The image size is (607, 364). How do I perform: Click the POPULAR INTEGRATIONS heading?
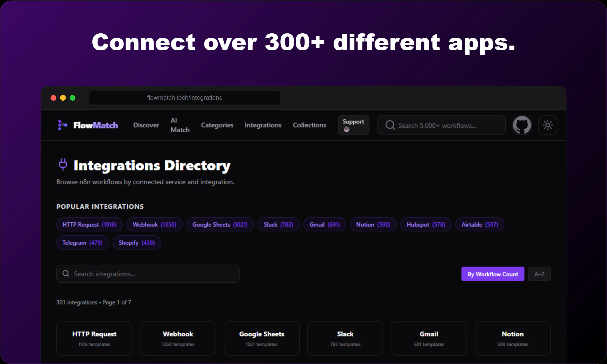tap(100, 207)
